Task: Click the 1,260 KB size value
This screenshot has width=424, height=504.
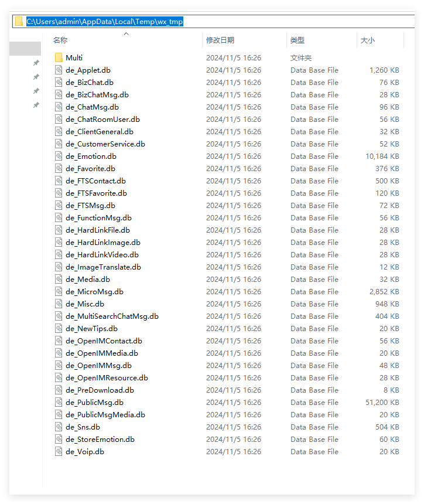Action: 384,70
